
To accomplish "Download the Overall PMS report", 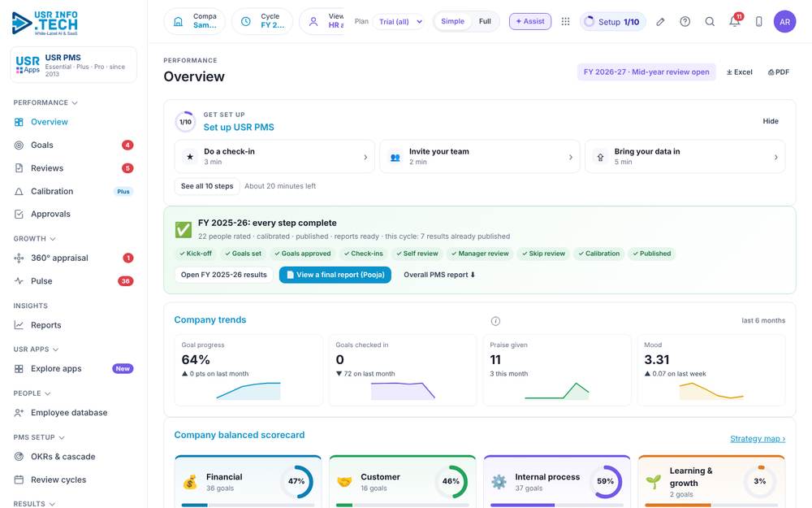I will tap(439, 275).
